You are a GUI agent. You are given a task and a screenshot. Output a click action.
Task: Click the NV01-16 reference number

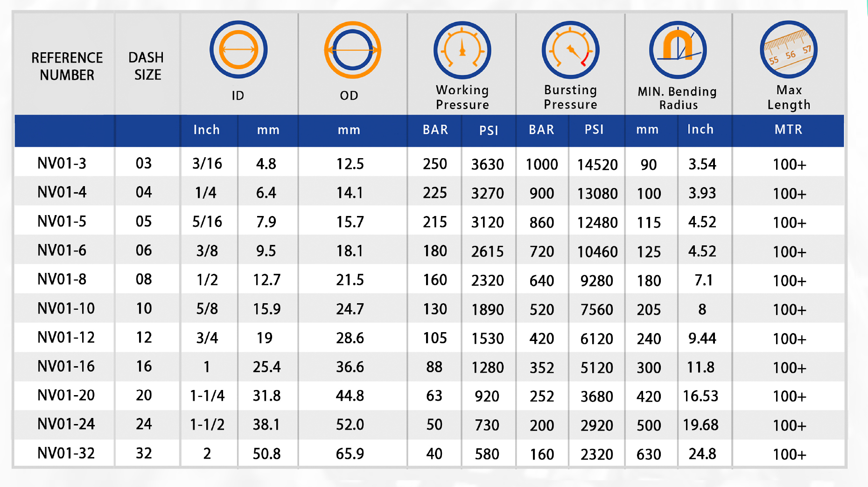click(66, 366)
